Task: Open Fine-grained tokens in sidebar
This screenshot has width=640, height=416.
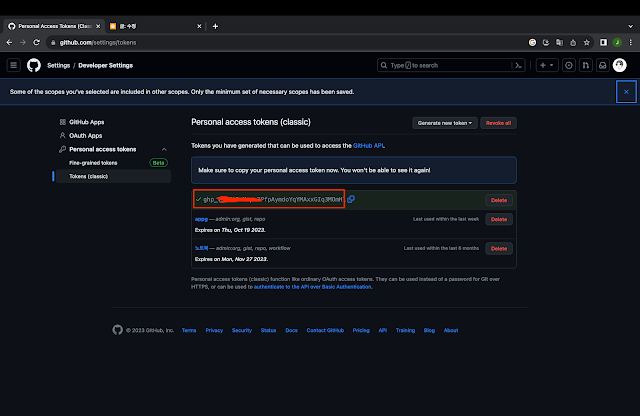Action: [x=93, y=163]
